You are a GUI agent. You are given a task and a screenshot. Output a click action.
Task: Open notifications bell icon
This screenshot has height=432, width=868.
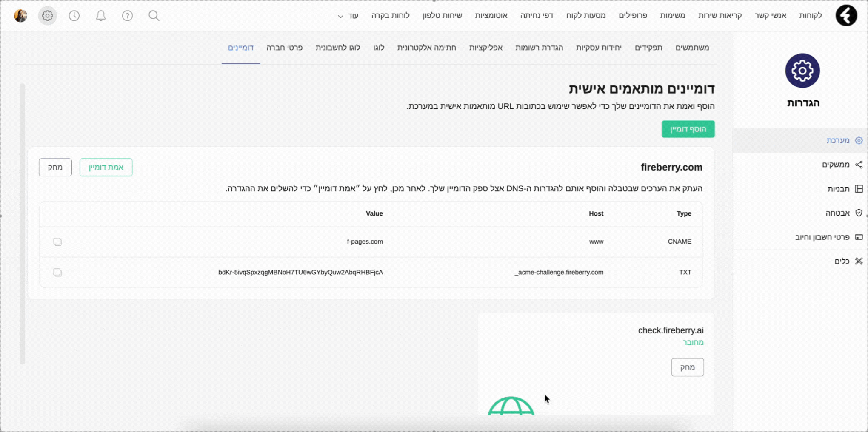point(101,16)
